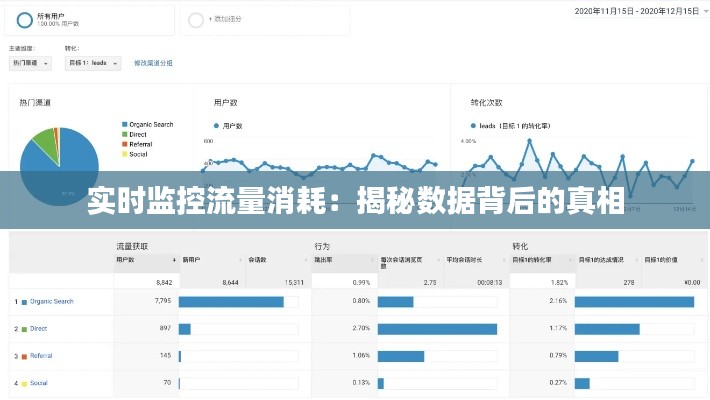This screenshot has width=710, height=400.
Task: Click Social conversion rate 0.27%
Action: 558,382
